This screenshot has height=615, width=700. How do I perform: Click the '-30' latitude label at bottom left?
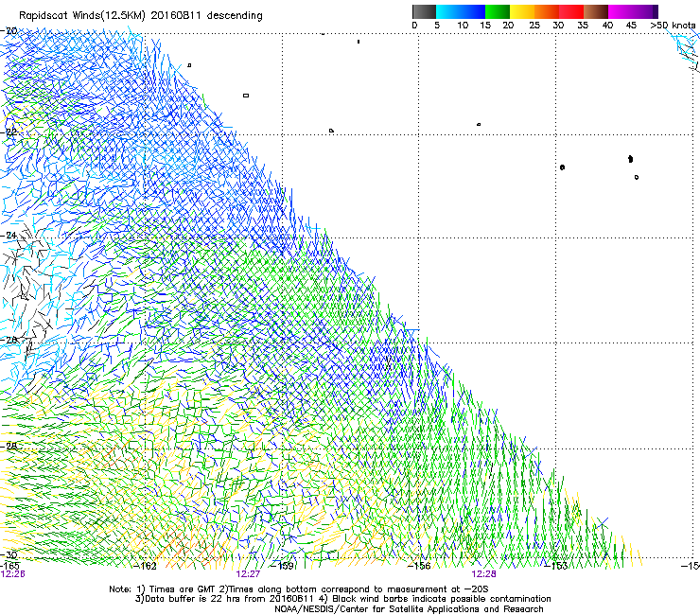(9, 554)
